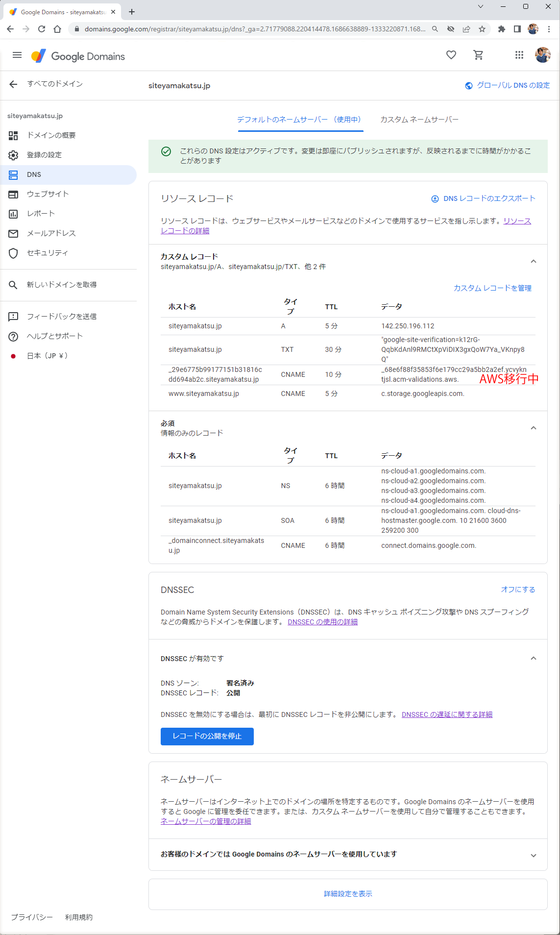The image size is (560, 935).
Task: Send feedback from sidebar
Action: 69,317
